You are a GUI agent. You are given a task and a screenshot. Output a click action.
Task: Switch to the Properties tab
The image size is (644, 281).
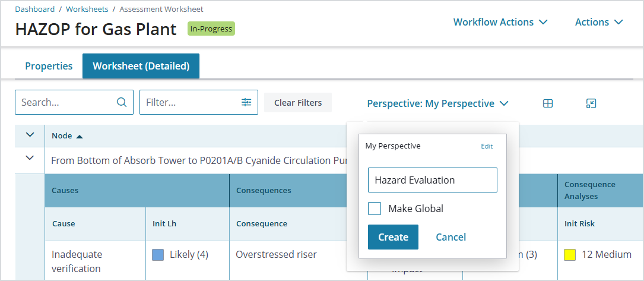49,66
